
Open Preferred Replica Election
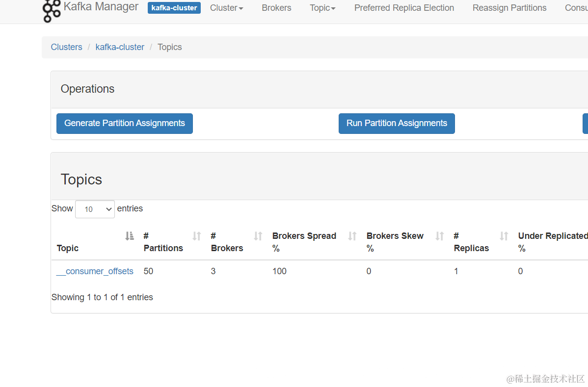404,8
